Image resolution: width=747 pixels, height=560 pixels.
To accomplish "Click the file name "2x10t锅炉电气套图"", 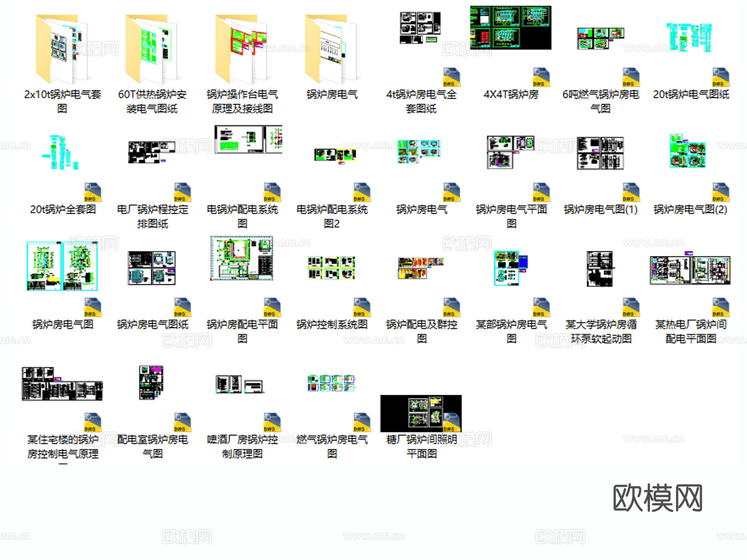I will pyautogui.click(x=63, y=101).
